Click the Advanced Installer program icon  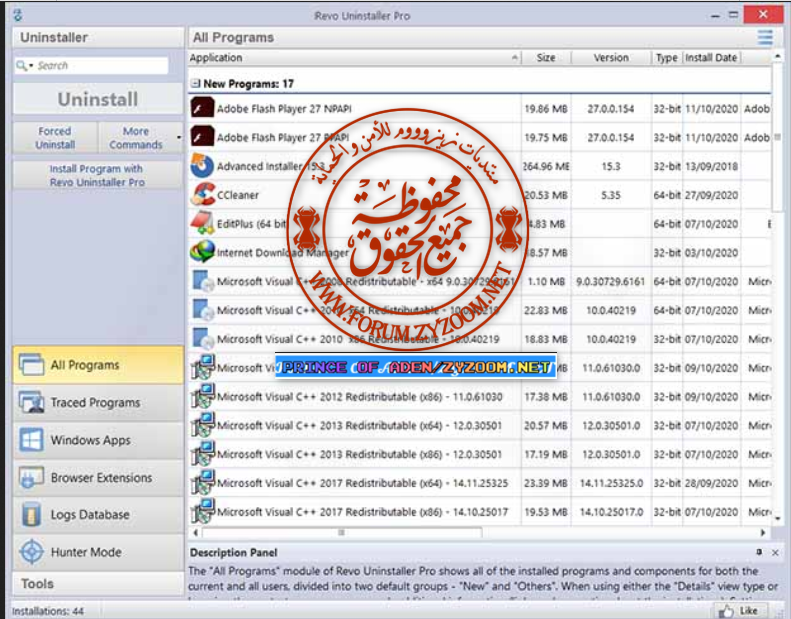[202, 166]
